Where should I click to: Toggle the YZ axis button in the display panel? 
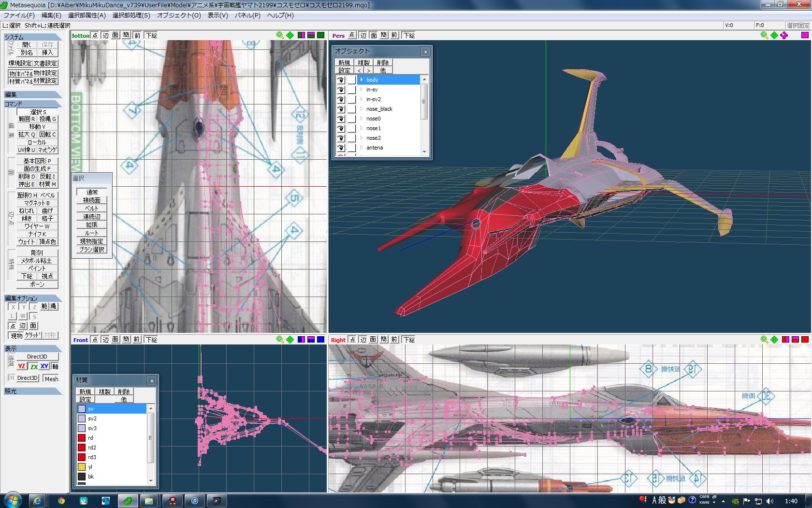[x=22, y=366]
